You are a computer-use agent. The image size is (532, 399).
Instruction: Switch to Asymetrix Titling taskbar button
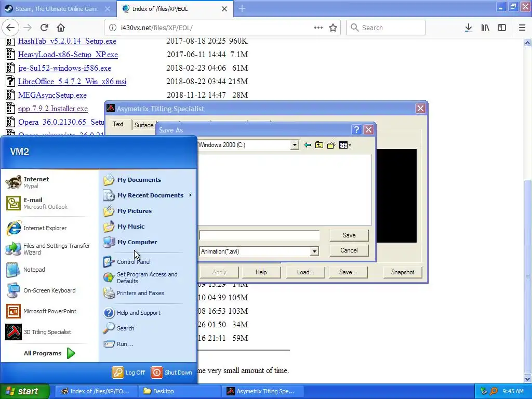tap(262, 391)
